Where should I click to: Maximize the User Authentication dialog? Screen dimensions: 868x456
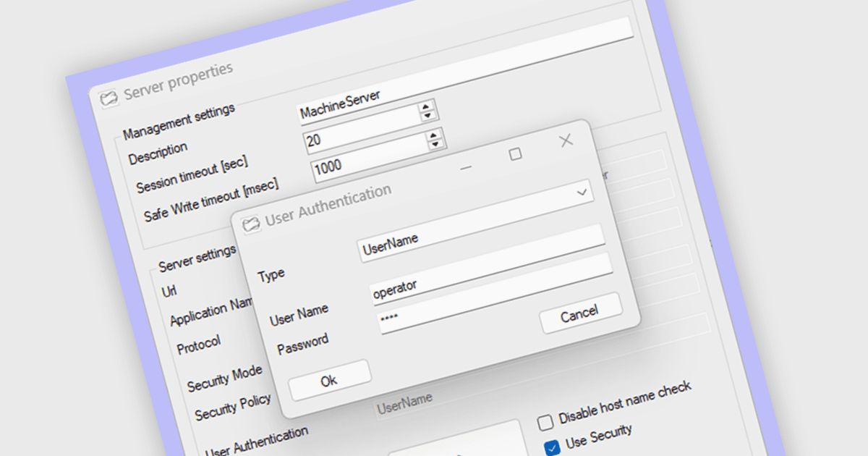pos(515,154)
